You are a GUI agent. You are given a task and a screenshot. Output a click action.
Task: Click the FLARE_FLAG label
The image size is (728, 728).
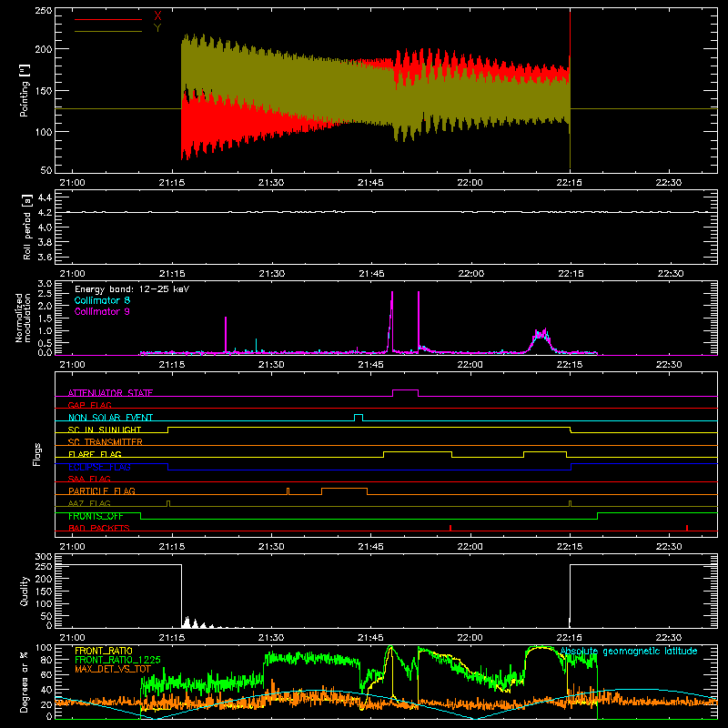coord(95,454)
